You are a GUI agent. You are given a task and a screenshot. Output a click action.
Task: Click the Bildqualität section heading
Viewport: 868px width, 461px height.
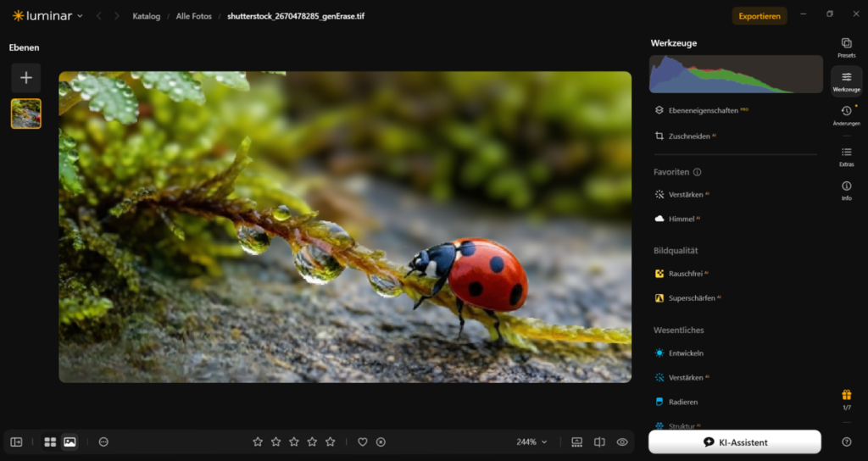coord(676,251)
